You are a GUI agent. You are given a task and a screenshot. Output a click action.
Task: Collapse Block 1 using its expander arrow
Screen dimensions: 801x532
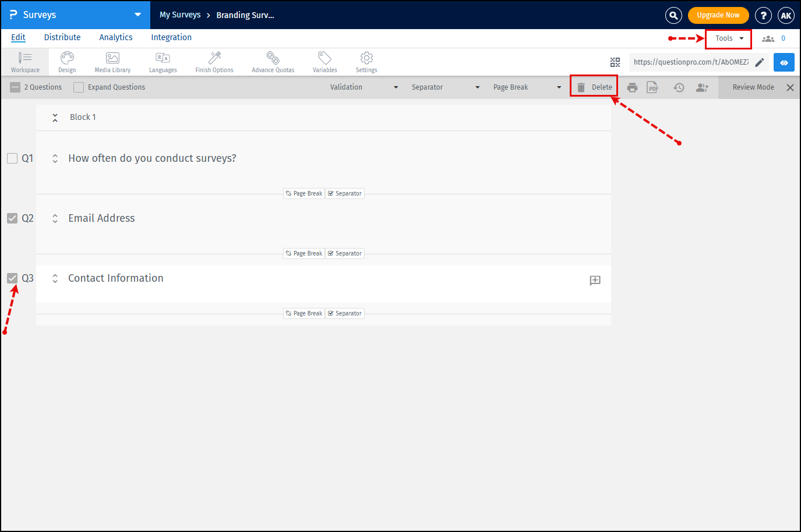(x=55, y=118)
